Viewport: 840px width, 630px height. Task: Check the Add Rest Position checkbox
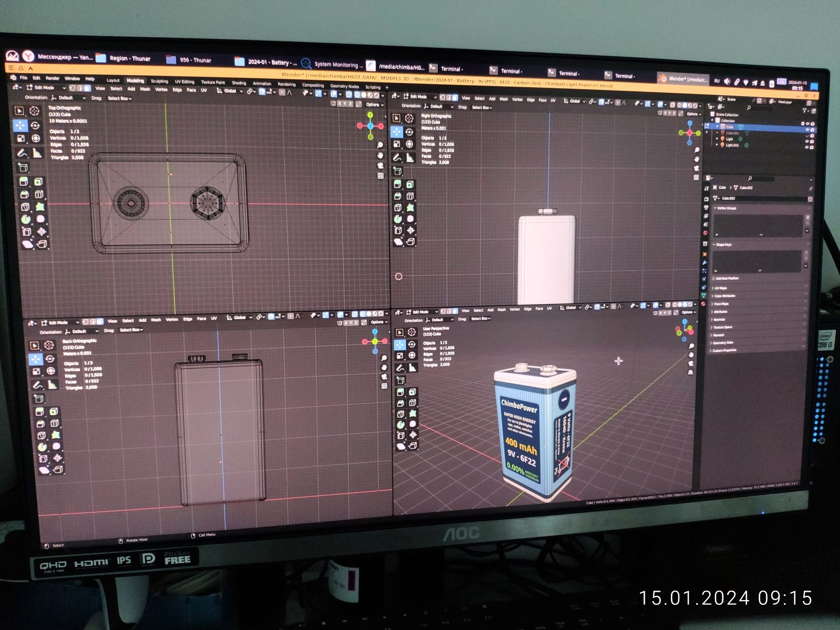713,278
